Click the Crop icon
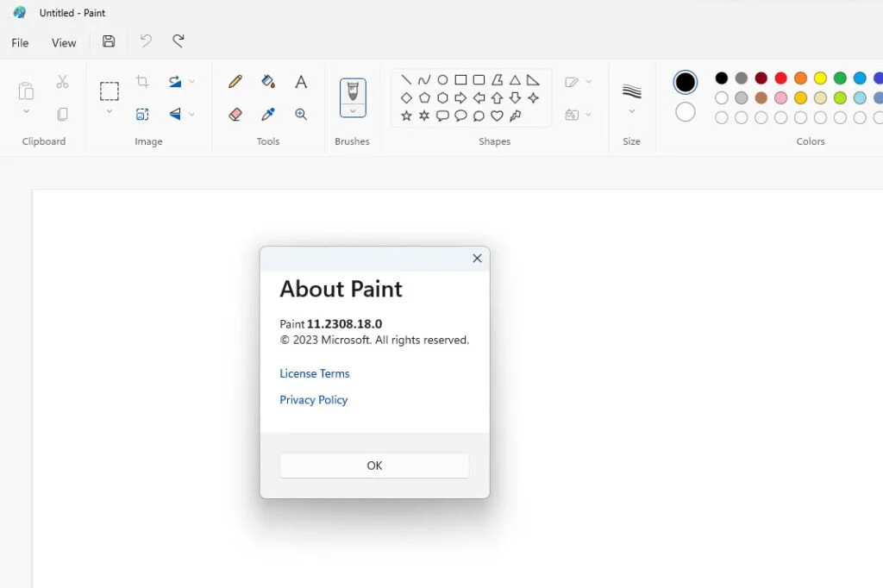This screenshot has width=883, height=588. tap(142, 82)
